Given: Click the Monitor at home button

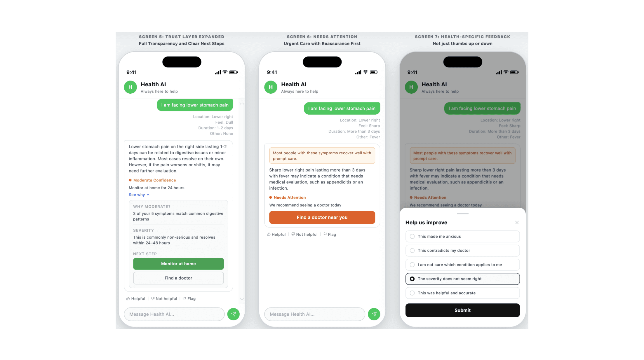Looking at the screenshot, I should 178,264.
